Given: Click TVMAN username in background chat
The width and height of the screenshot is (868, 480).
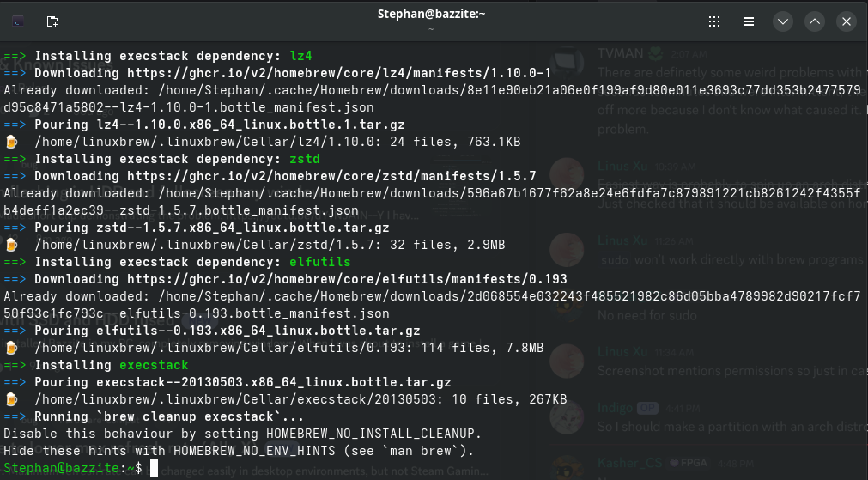Looking at the screenshot, I should pyautogui.click(x=621, y=53).
